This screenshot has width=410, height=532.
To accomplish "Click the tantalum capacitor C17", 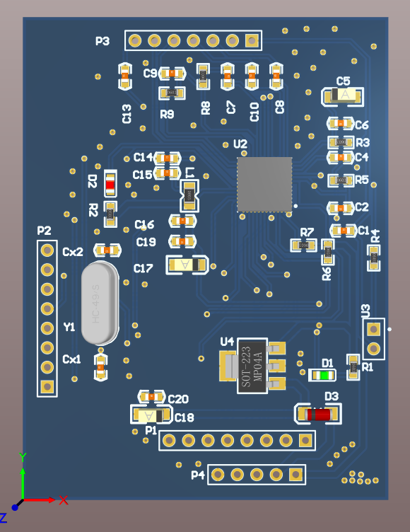I will 187,265.
